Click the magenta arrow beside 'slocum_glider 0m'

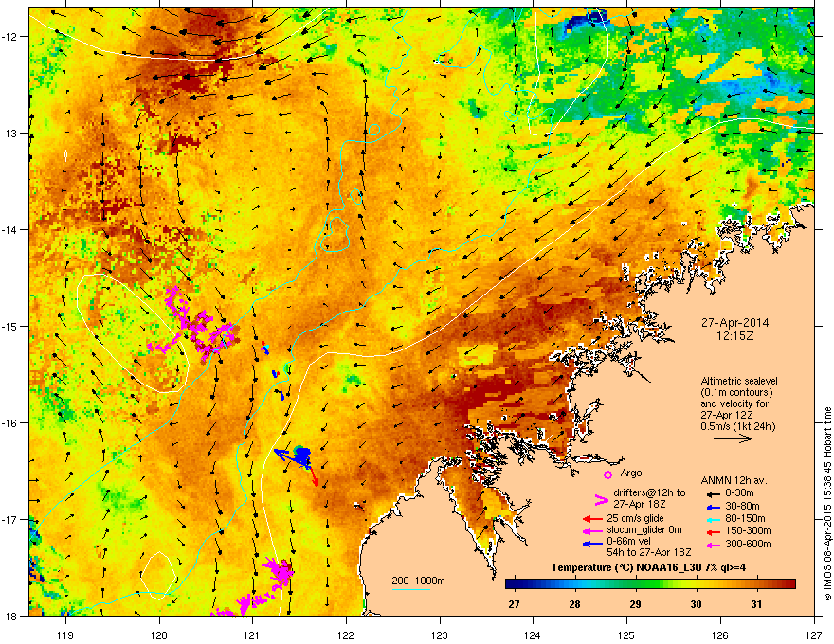click(591, 530)
